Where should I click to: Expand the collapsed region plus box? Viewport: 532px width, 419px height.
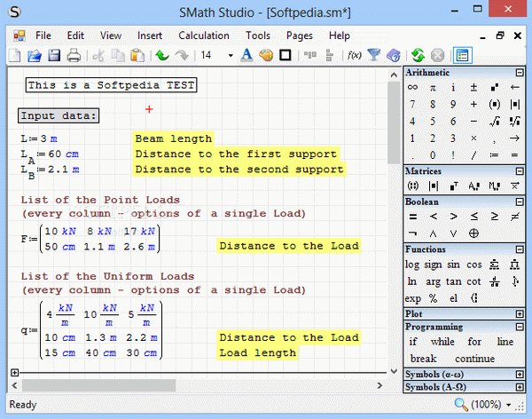14,373
